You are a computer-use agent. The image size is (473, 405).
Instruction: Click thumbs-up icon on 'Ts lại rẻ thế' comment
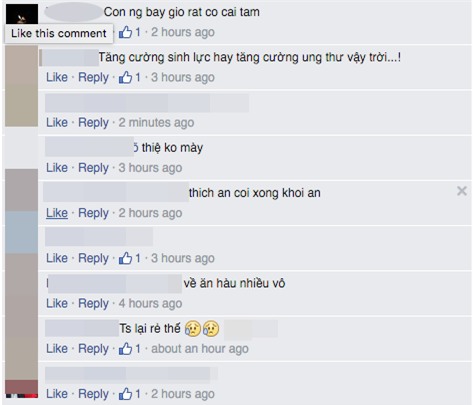click(125, 349)
